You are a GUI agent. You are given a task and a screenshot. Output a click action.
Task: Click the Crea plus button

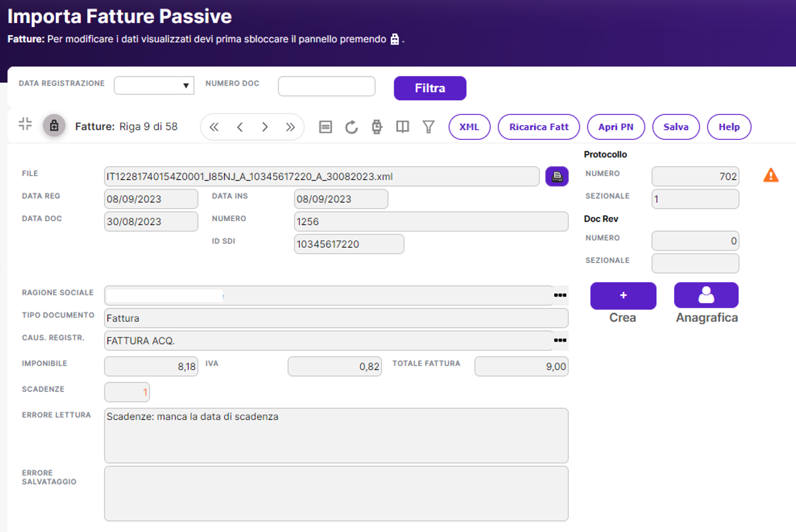coord(623,296)
